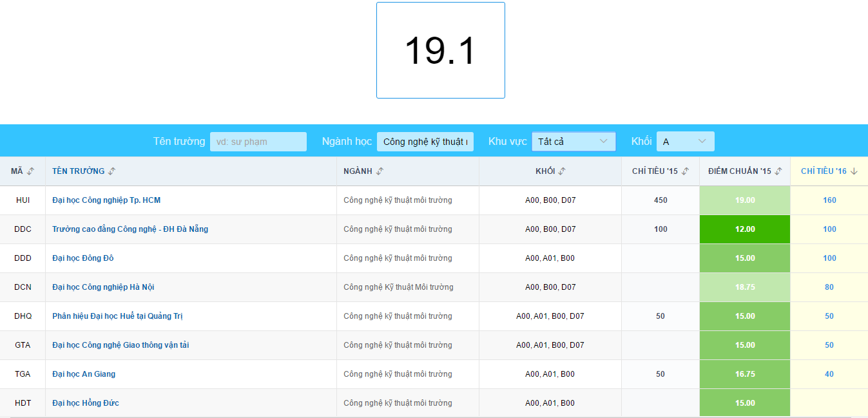
Task: Click Phân hiệu Đại học Huế link
Action: [x=117, y=316]
